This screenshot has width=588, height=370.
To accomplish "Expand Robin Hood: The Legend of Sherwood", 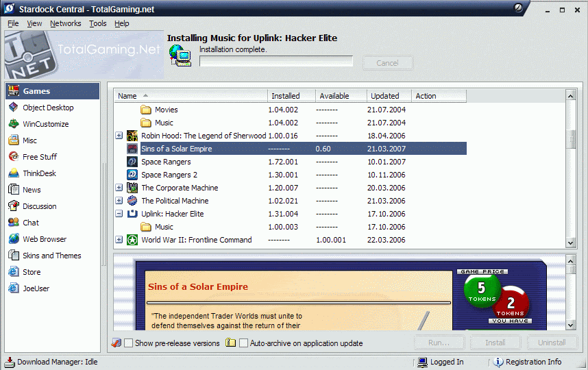I will coord(119,136).
